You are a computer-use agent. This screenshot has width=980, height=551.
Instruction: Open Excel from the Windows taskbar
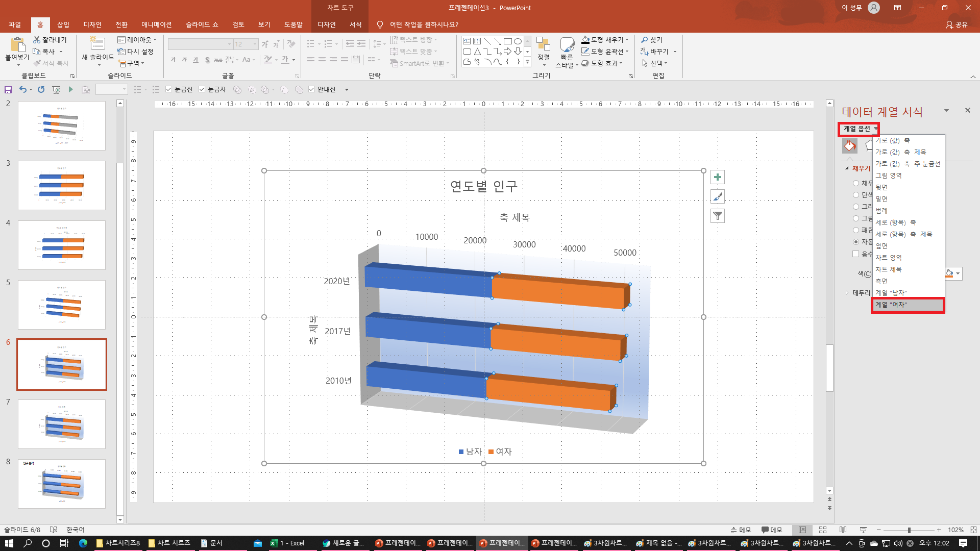tap(287, 543)
